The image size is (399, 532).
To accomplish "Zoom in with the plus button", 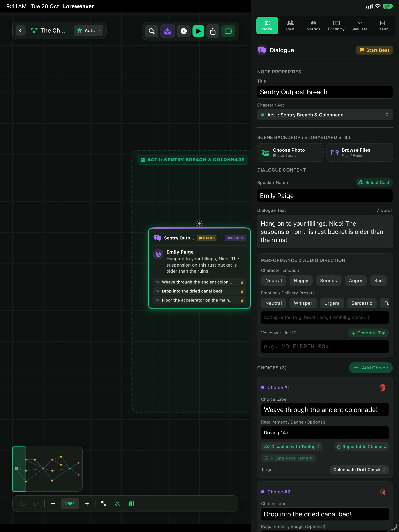I will coord(87,504).
